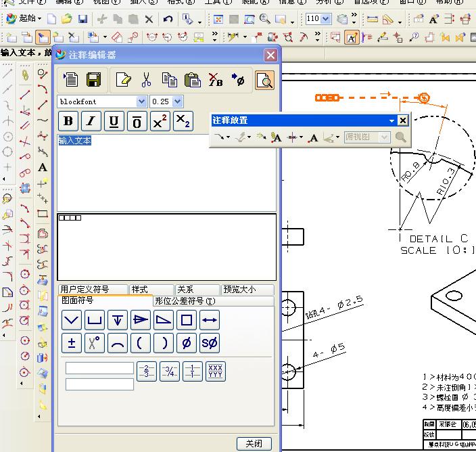Viewport: 476px width, 452px height.
Task: Expand leader type dropdown in placement toolbar
Action: coord(229,137)
